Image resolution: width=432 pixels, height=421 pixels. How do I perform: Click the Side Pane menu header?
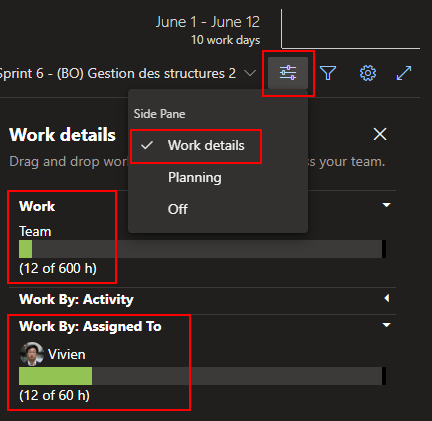click(x=159, y=114)
